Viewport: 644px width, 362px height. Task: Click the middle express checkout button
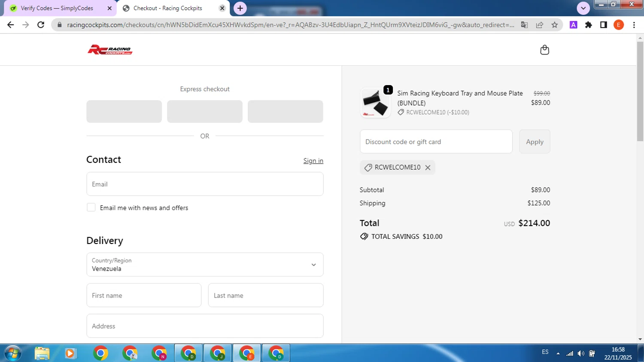coord(205,112)
